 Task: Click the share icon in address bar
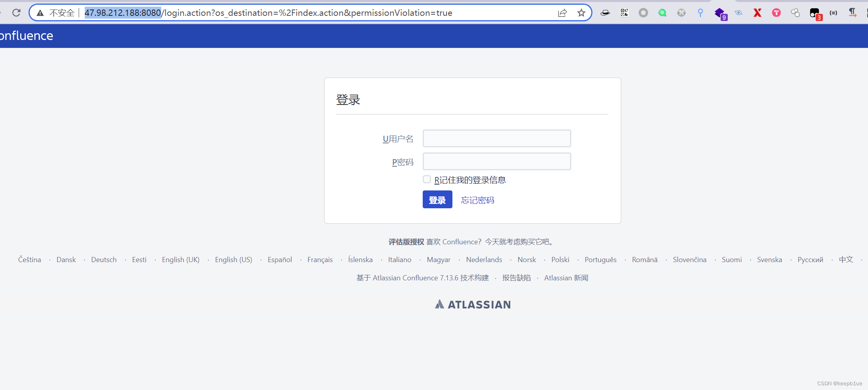(x=562, y=13)
